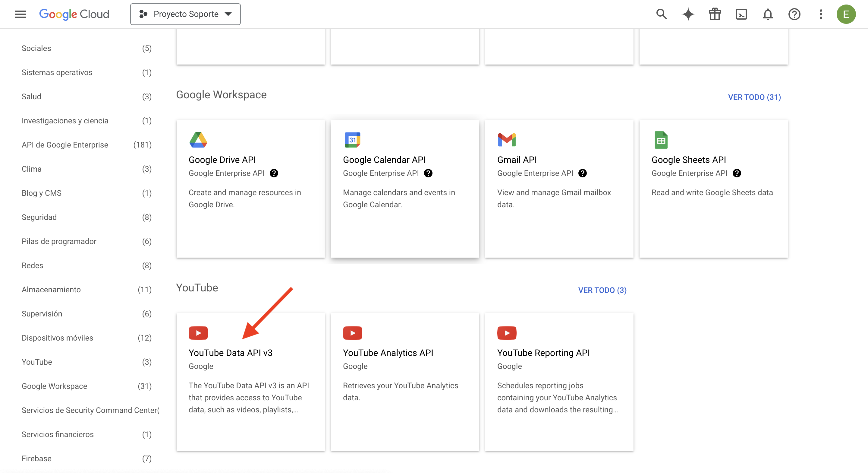Choose Dispositivos móviles category
This screenshot has width=868, height=473.
pos(86,338)
